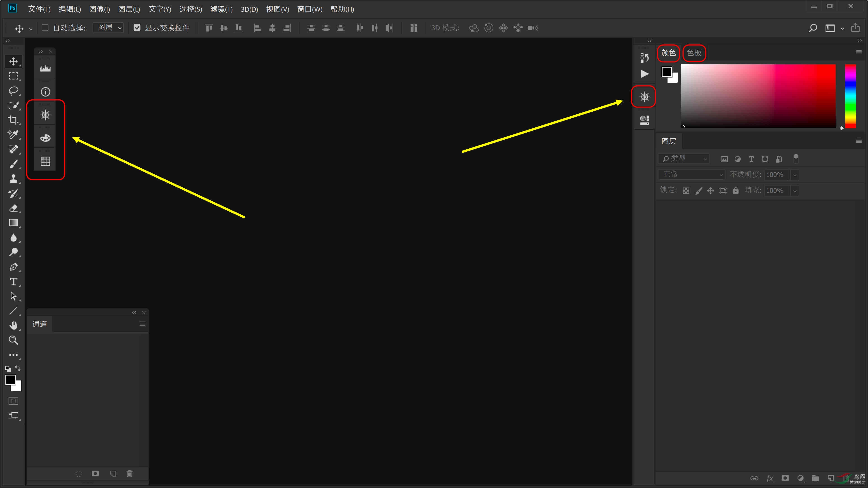Screen dimensions: 868x488
Task: Select the Hand tool
Action: point(14,325)
